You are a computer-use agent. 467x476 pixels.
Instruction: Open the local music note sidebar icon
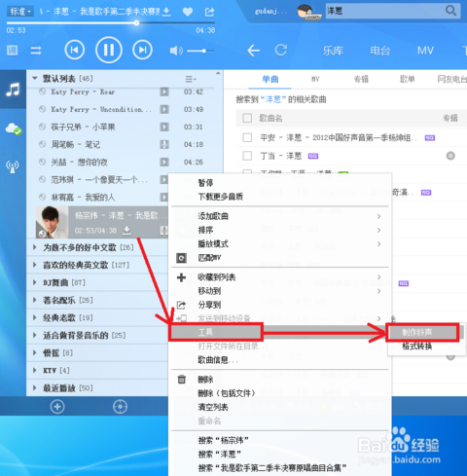pos(13,90)
